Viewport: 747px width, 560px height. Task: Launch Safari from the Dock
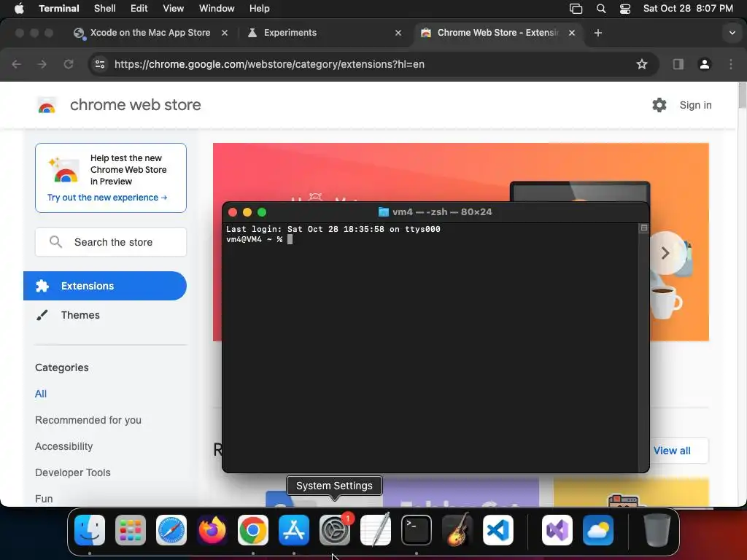(171, 530)
